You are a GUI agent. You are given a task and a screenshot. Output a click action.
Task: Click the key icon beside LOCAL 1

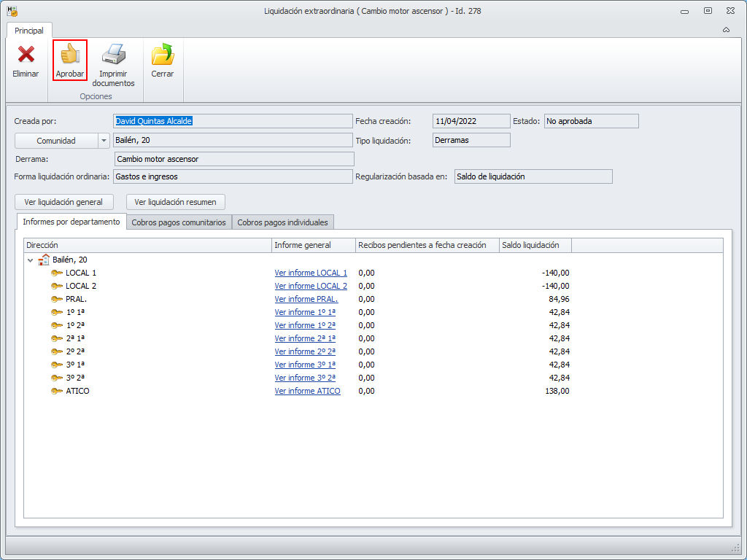click(57, 273)
